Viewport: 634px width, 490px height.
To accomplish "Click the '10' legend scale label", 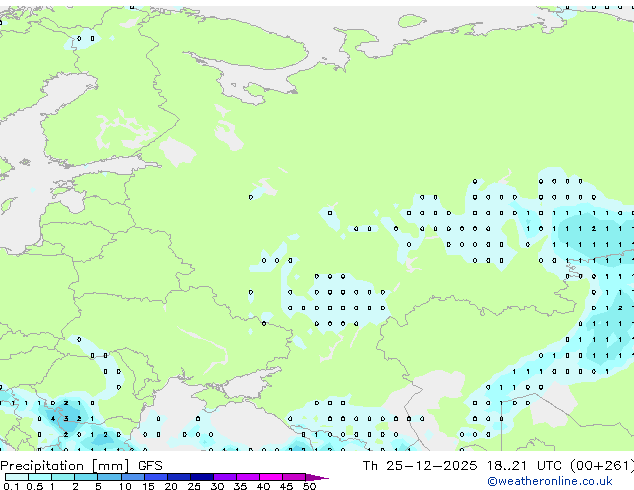I will 125,486.
